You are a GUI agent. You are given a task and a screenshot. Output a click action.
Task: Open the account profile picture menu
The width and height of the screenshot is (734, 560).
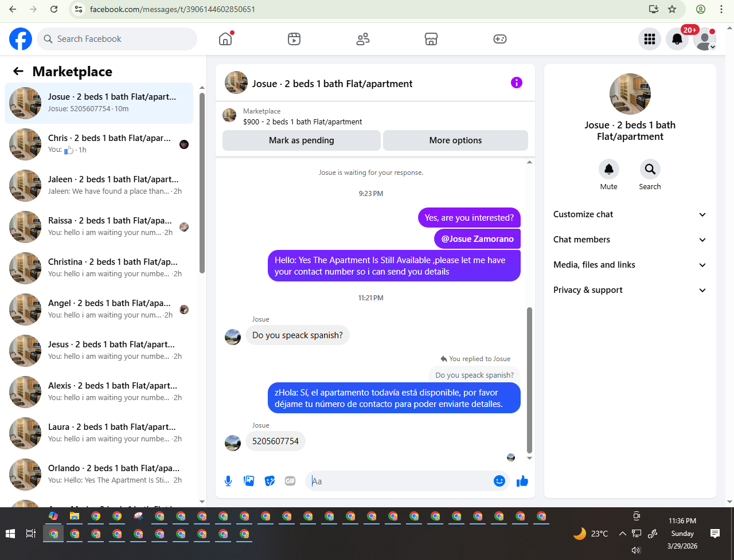[705, 39]
